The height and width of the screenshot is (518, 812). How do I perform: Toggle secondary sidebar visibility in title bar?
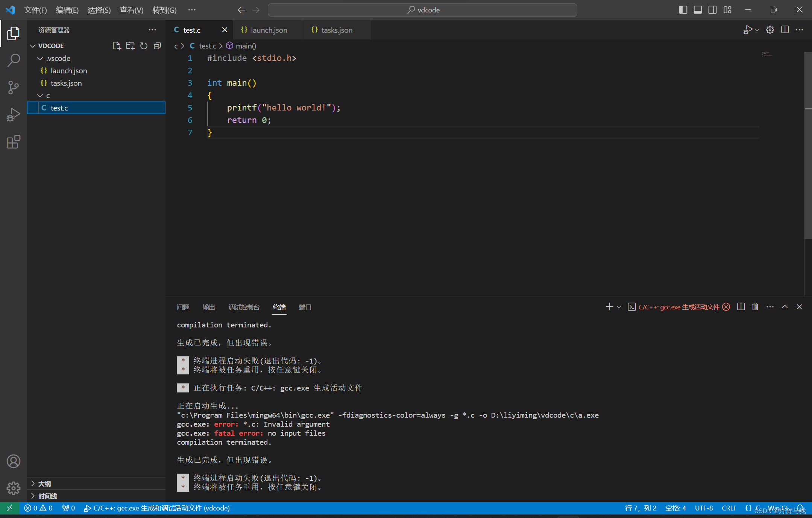coord(712,10)
